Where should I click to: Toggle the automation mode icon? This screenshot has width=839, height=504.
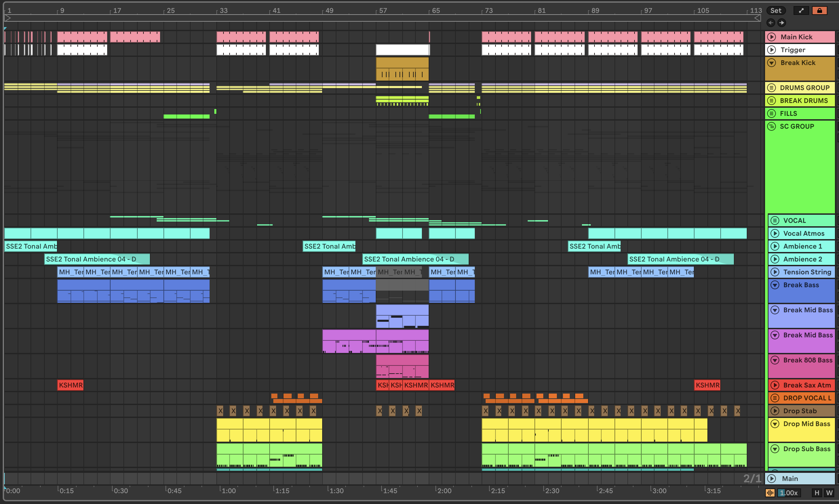pyautogui.click(x=801, y=10)
